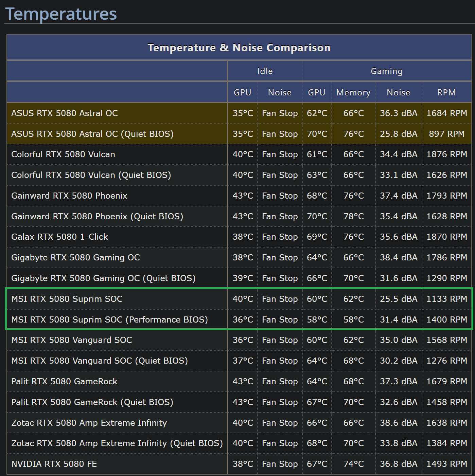Click the 25.8 dBA noise value
The image size is (475, 476).
[x=399, y=134]
